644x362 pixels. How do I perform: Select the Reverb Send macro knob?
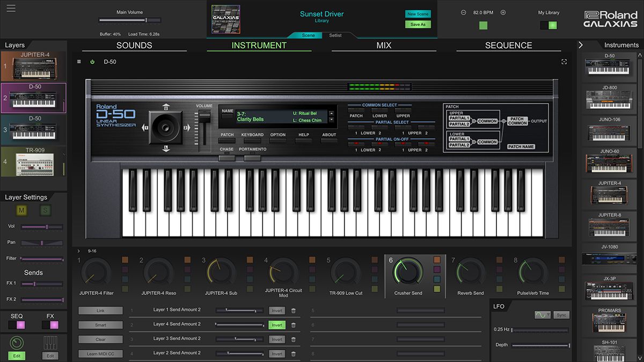coord(471,271)
